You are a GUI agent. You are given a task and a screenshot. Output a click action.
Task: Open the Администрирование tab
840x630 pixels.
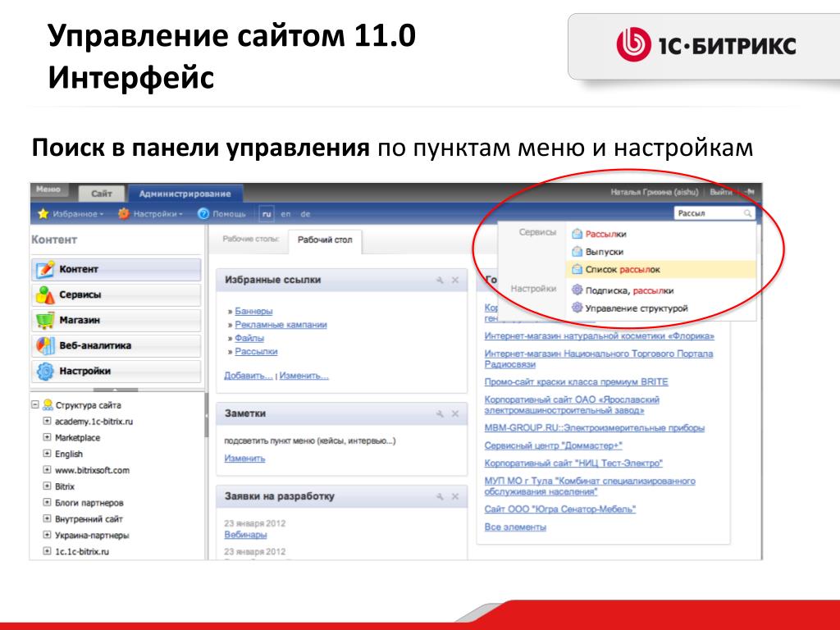point(185,194)
